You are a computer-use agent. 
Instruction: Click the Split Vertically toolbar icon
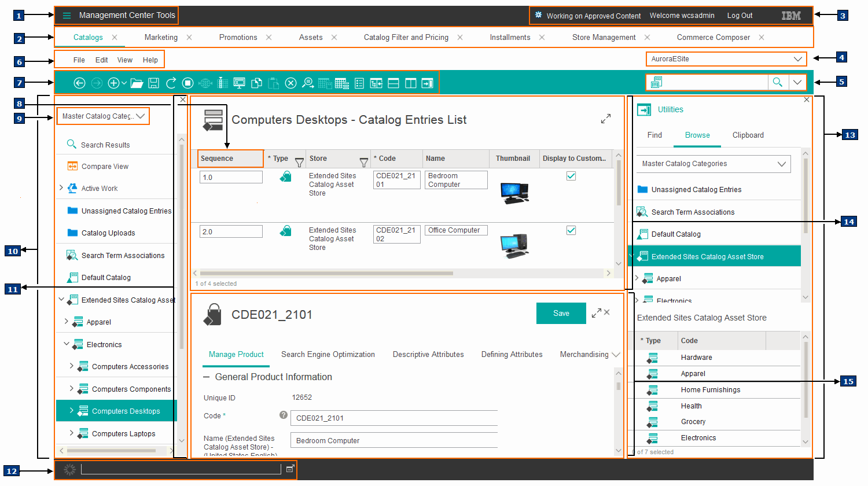[x=410, y=83]
